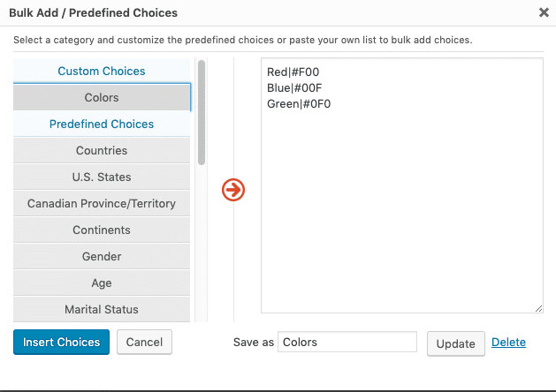Select the Colors custom choice

[x=102, y=97]
